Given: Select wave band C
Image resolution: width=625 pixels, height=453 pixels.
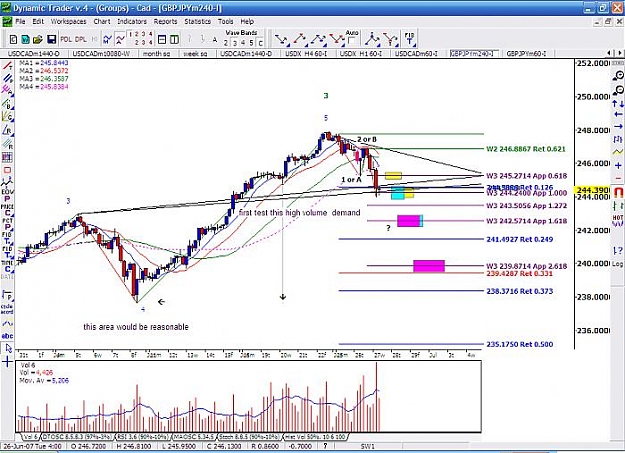Looking at the screenshot, I should 260,43.
